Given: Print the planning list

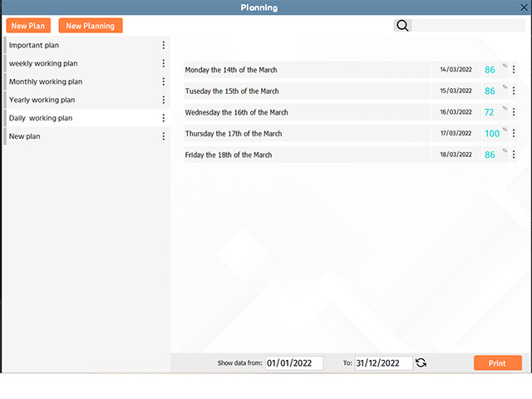Looking at the screenshot, I should [x=497, y=363].
